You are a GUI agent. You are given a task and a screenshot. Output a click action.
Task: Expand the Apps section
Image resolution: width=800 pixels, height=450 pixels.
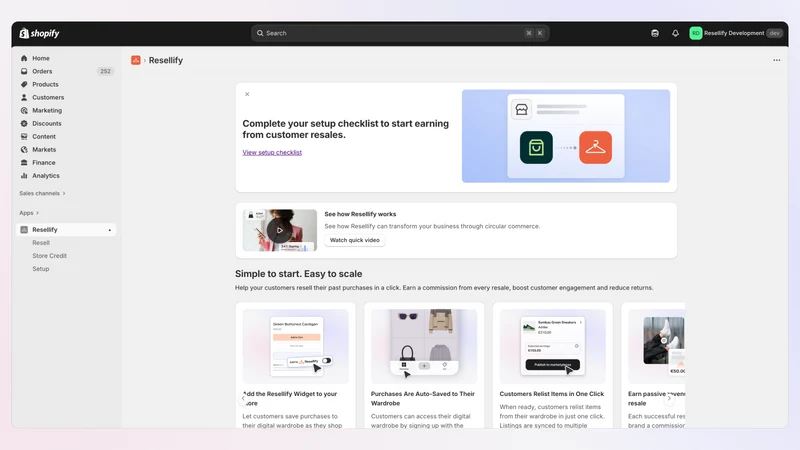click(x=29, y=213)
